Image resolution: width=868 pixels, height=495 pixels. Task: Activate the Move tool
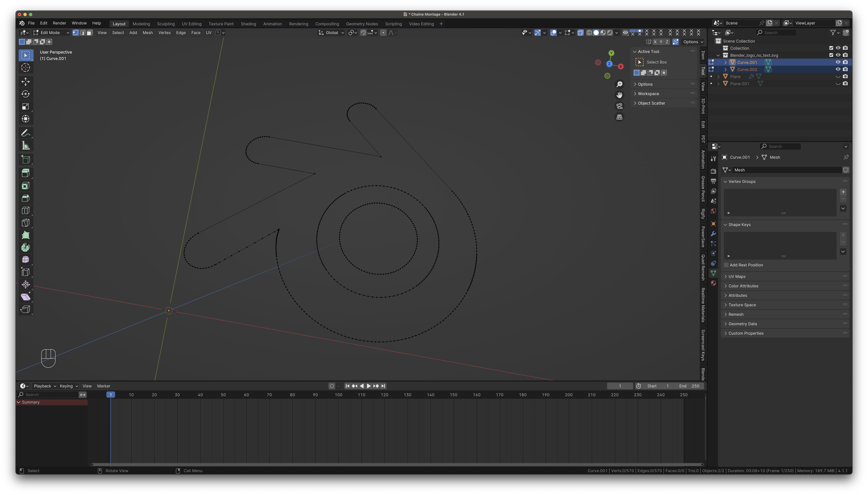pos(25,82)
